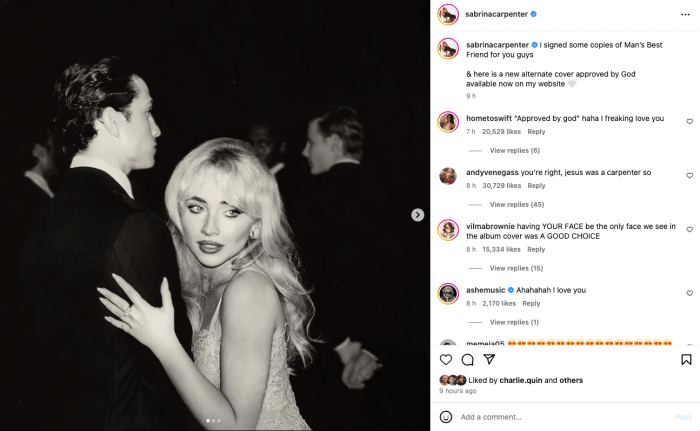Expand hometoswift's 6 replies
This screenshot has width=700, height=431.
point(514,151)
